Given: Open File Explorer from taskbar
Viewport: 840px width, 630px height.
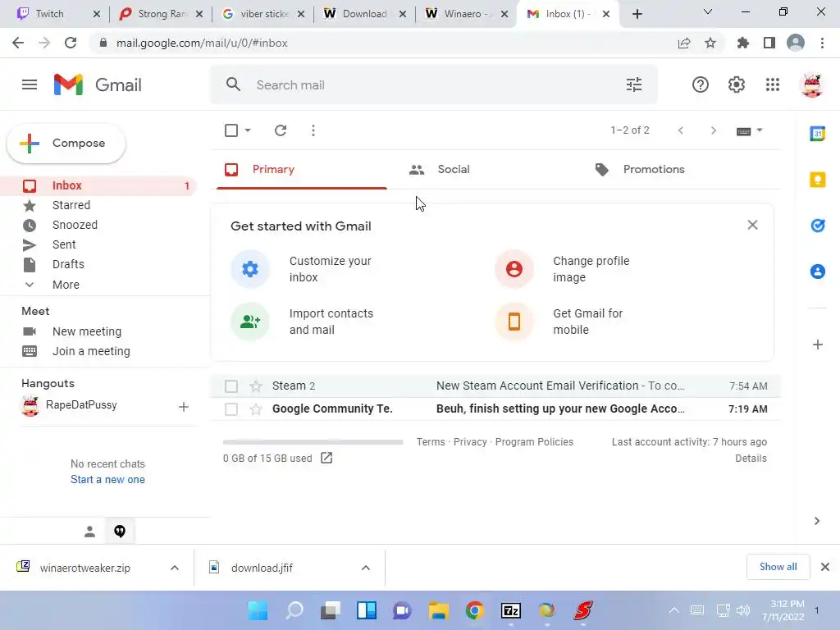Looking at the screenshot, I should (x=439, y=610).
